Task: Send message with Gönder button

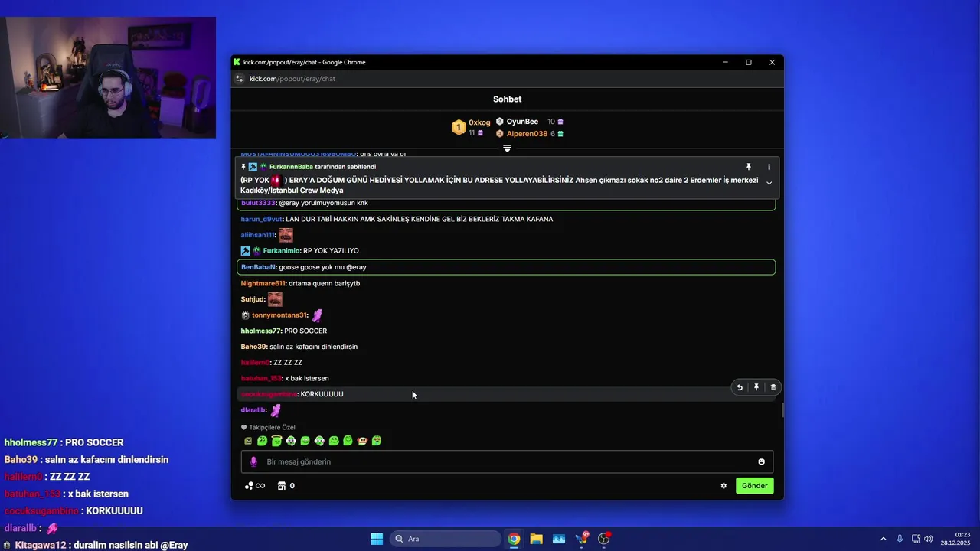Action: (754, 486)
